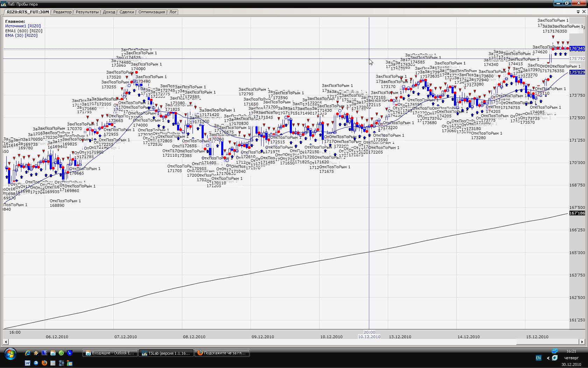Click the network monitors tray icon
The width and height of the screenshot is (588, 368).
click(554, 351)
